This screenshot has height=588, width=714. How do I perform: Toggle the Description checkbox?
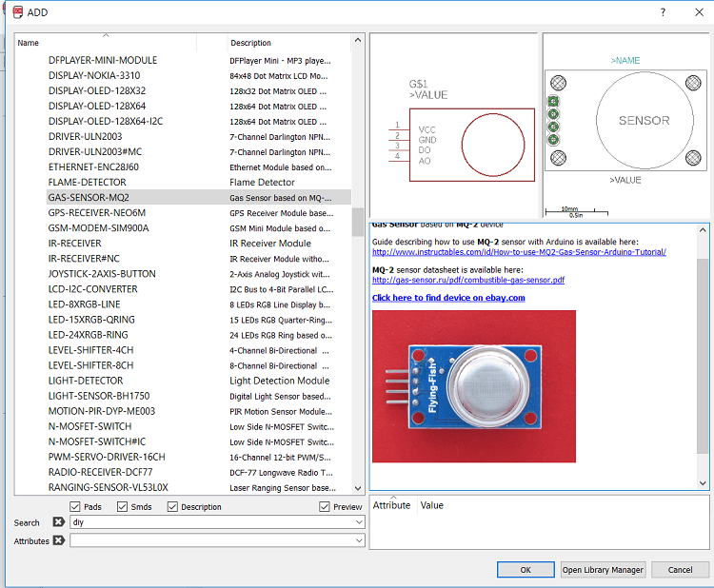172,506
